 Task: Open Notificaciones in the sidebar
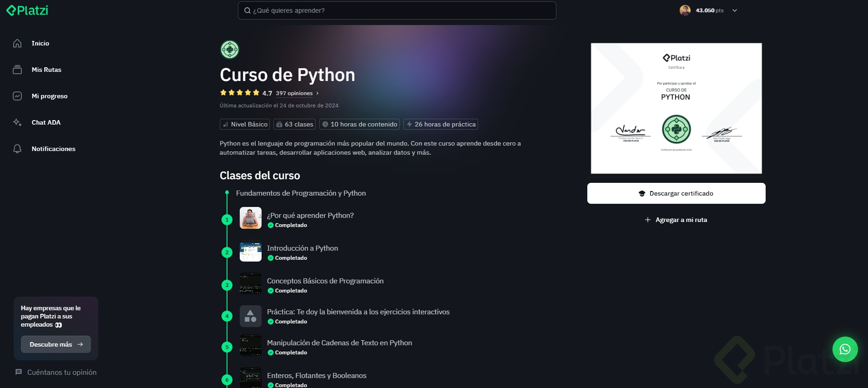coord(54,149)
